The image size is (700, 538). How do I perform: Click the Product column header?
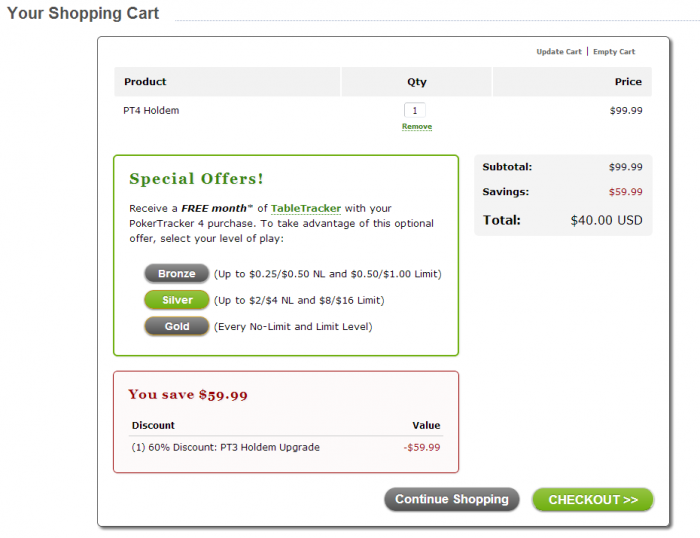(x=145, y=82)
